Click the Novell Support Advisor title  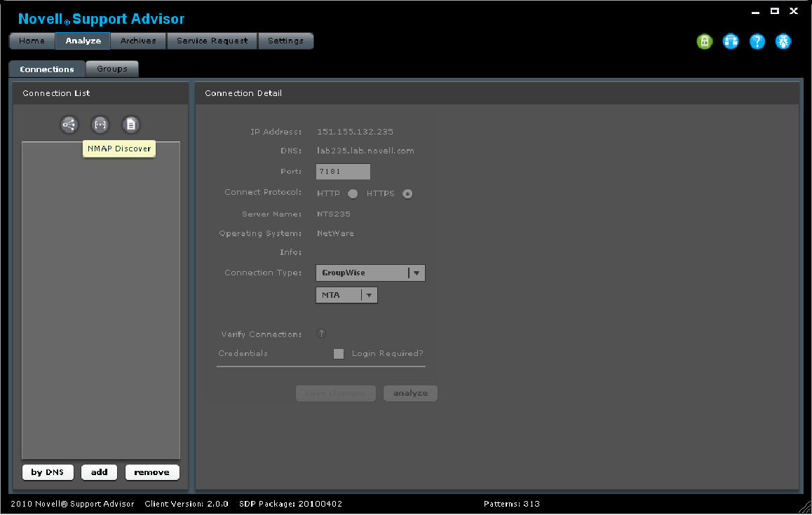[x=101, y=19]
